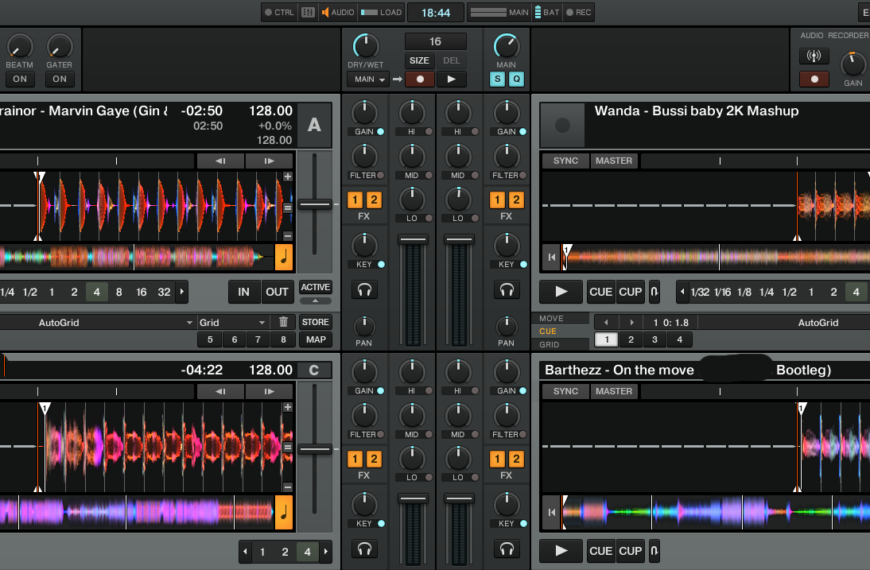Toggle FX 1 assign on Deck A channel
The height and width of the screenshot is (570, 870).
355,200
